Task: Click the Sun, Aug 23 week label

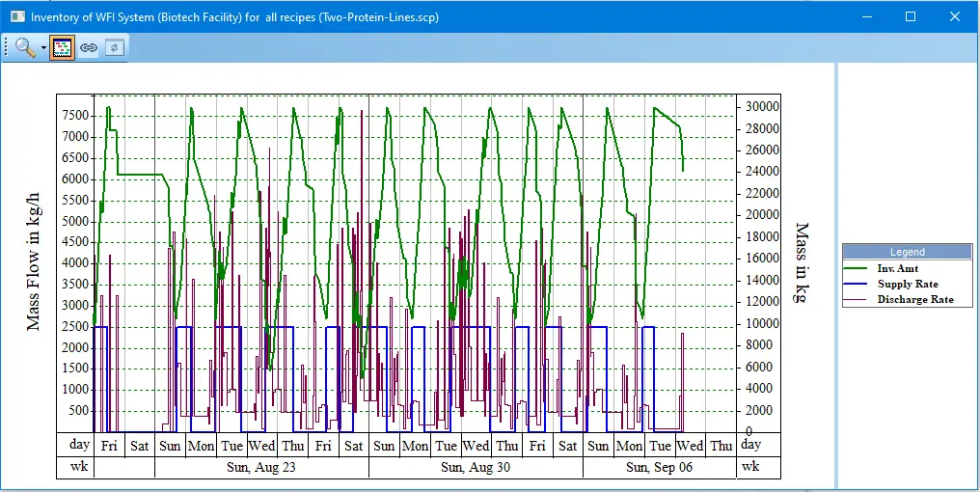Action: [261, 467]
